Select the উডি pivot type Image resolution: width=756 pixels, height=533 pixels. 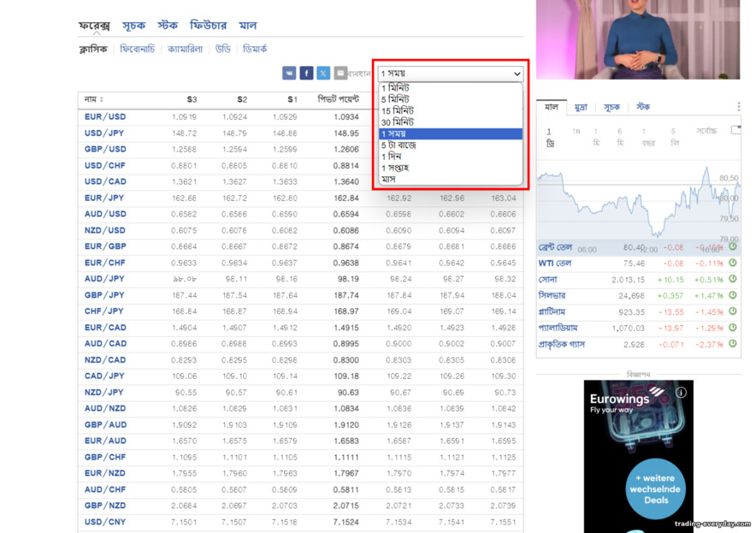point(222,49)
